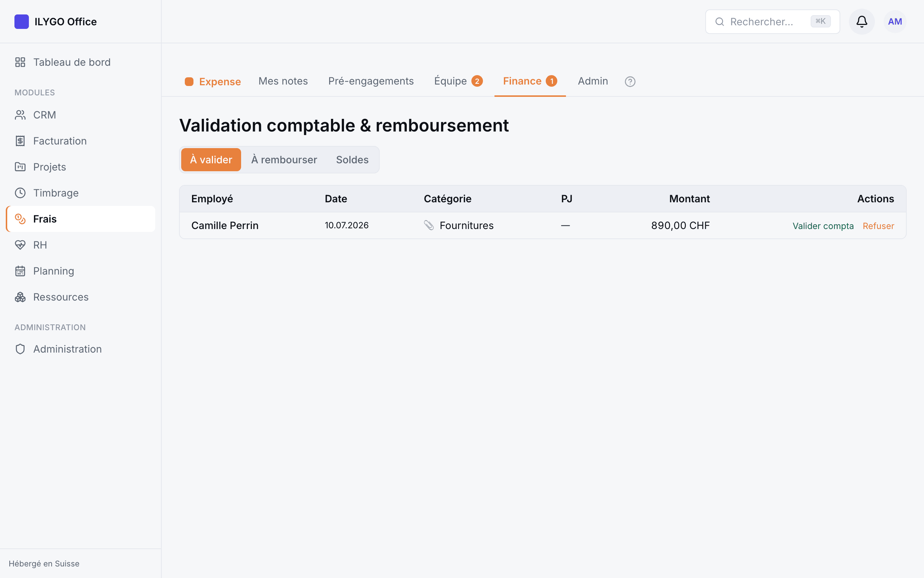Screen dimensions: 924x578
Task: Click the Catégorie column header
Action: pyautogui.click(x=448, y=199)
